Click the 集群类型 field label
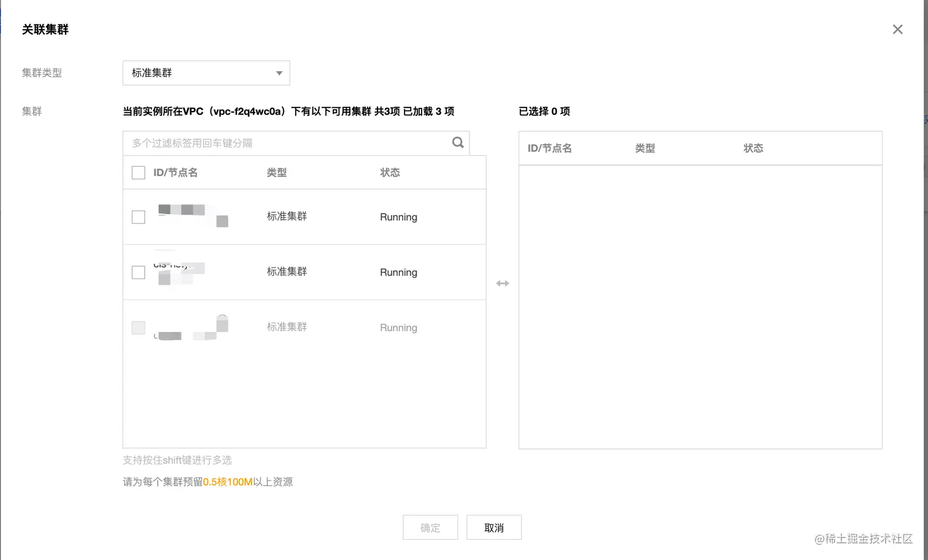This screenshot has width=928, height=560. 42,72
